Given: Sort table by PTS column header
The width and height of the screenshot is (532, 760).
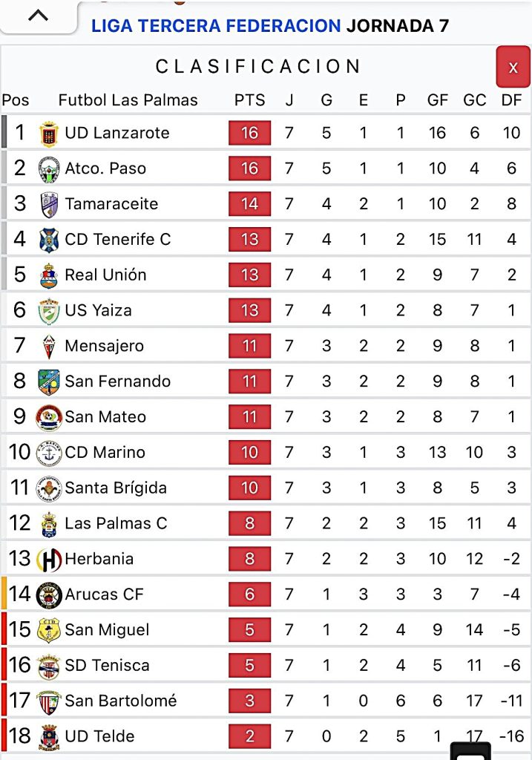Looking at the screenshot, I should [249, 100].
